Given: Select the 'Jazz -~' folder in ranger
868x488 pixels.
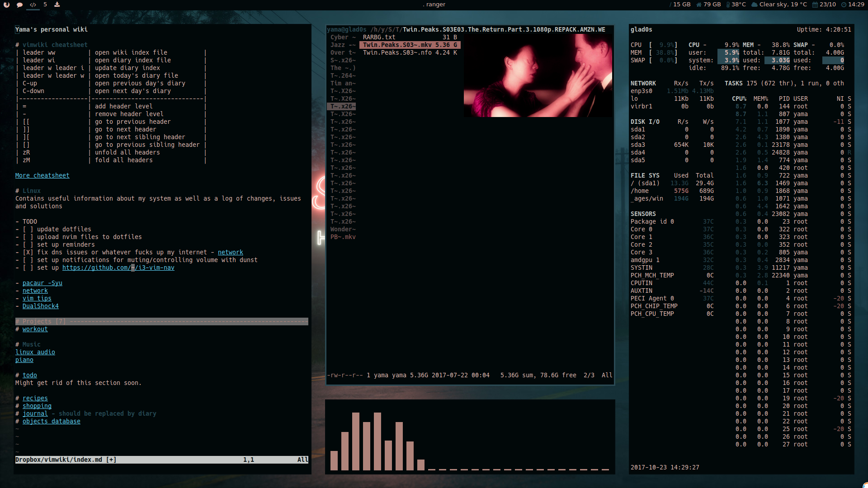Looking at the screenshot, I should [342, 45].
